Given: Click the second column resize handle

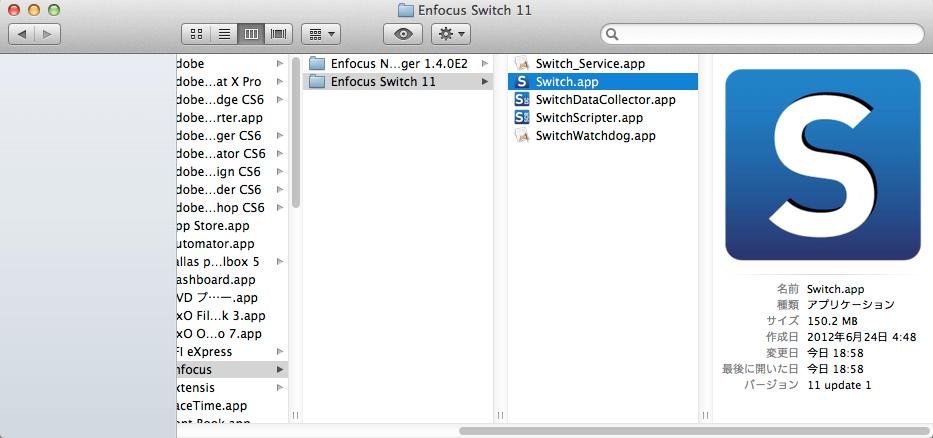Looking at the screenshot, I should pos(500,415).
